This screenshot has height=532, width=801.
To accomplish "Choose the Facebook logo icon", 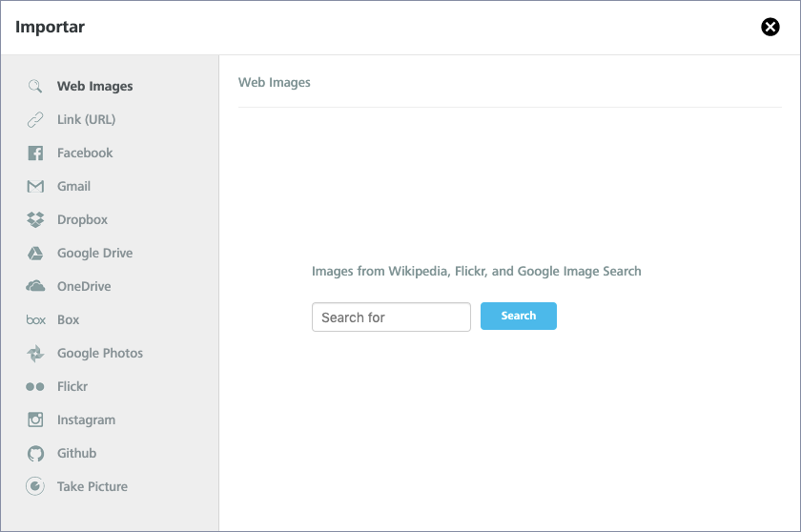I will tap(35, 153).
